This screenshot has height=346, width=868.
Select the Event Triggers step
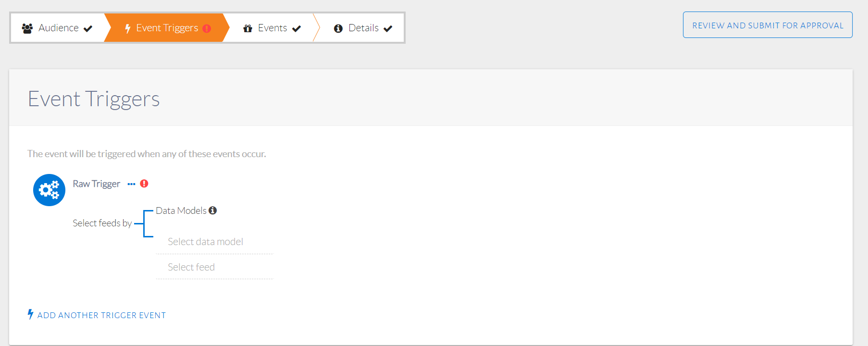[167, 28]
